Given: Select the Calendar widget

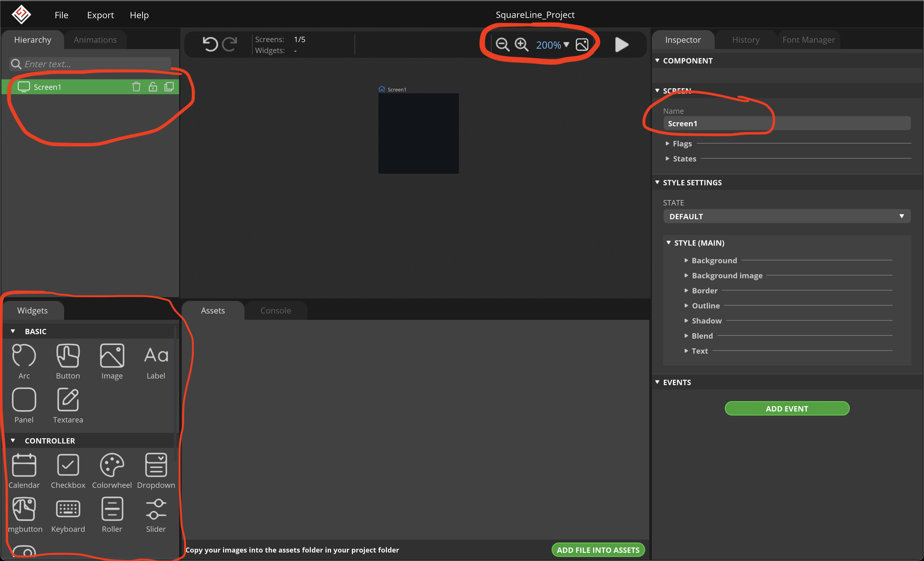Looking at the screenshot, I should pyautogui.click(x=24, y=471).
